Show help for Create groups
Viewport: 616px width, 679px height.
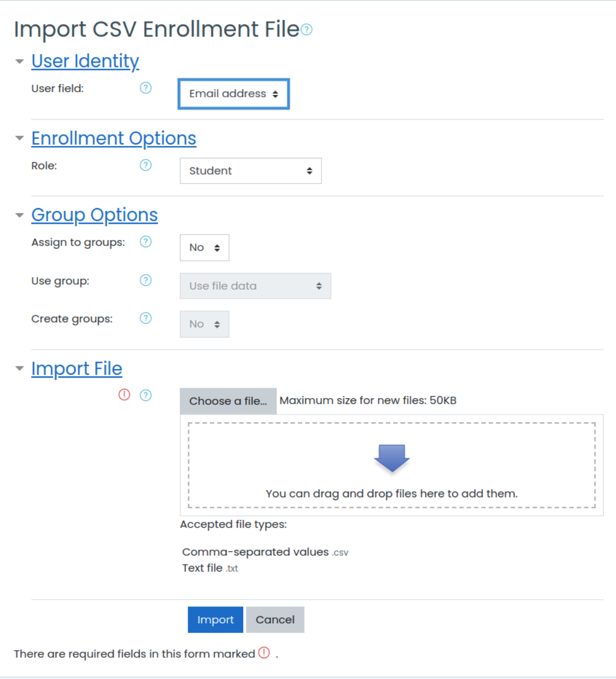(x=146, y=318)
